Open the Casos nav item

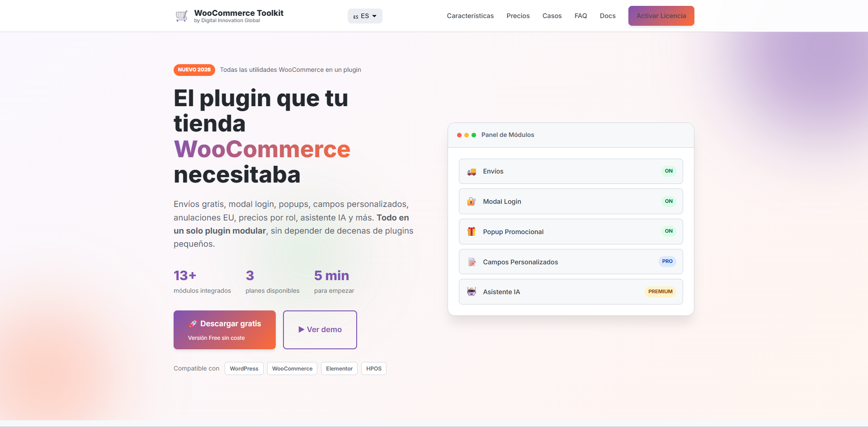552,16
